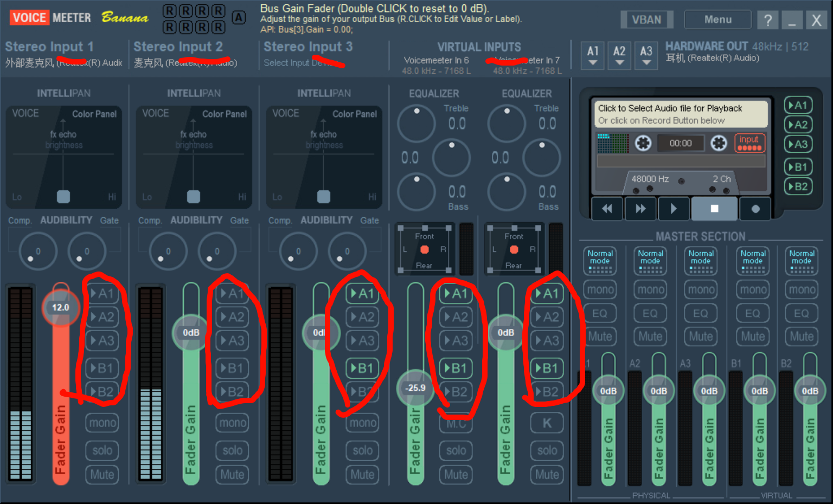Click second virtual input Bass knob

click(507, 192)
